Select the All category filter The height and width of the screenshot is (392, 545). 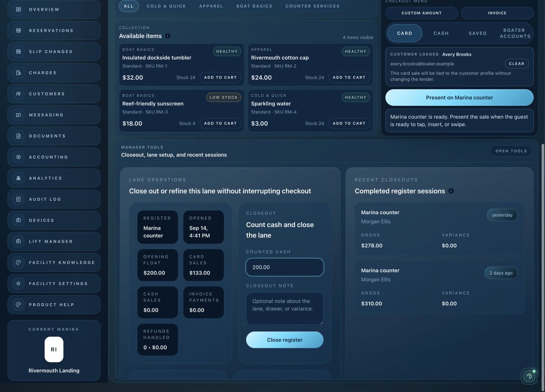point(129,6)
